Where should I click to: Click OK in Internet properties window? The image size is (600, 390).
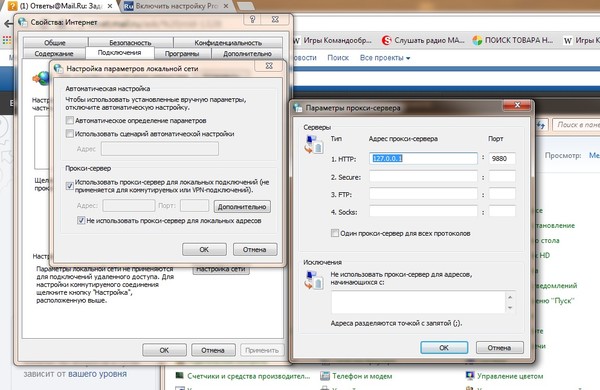(x=164, y=350)
